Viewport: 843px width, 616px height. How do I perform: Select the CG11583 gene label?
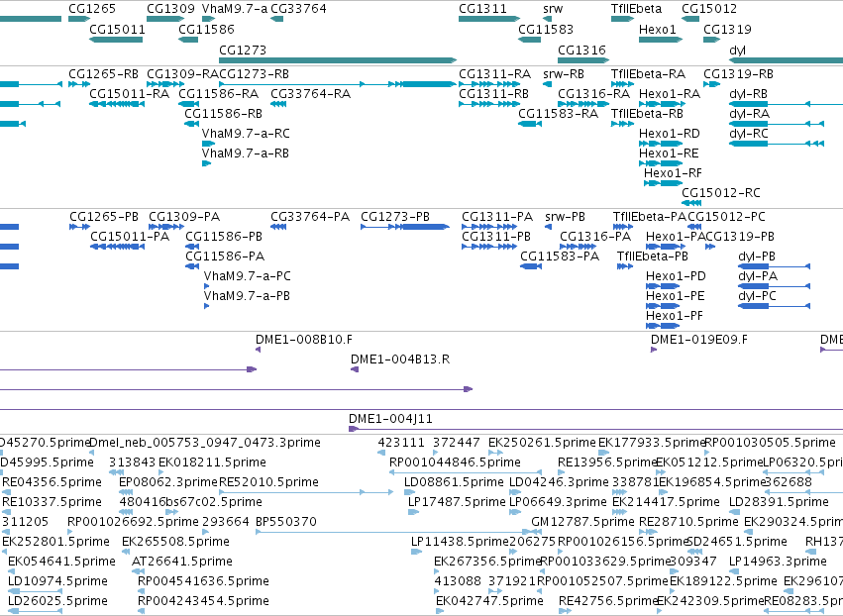pyautogui.click(x=546, y=29)
